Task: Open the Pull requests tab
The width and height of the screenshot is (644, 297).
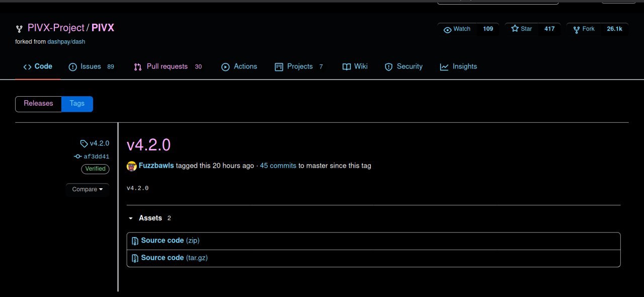Action: (168, 66)
